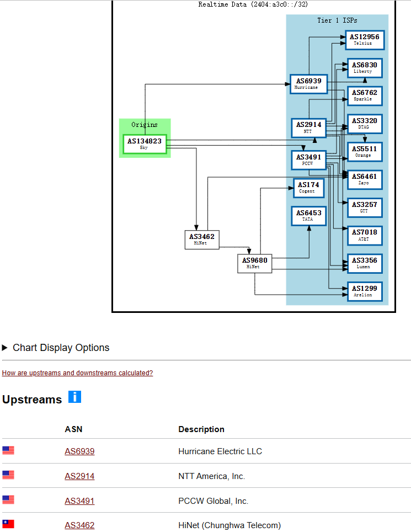Screen dimensions: 411x532
Task: Click the AS3257 GTT graph node
Action: click(365, 208)
